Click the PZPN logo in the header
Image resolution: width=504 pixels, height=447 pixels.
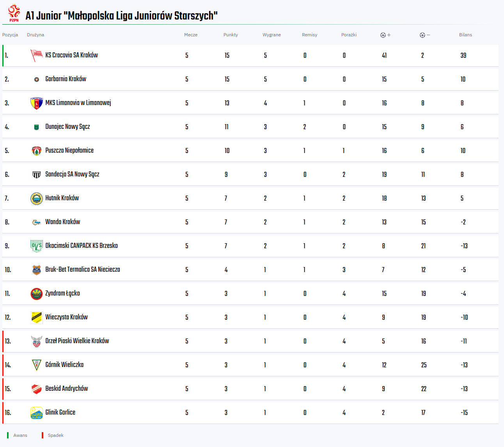[x=14, y=13]
